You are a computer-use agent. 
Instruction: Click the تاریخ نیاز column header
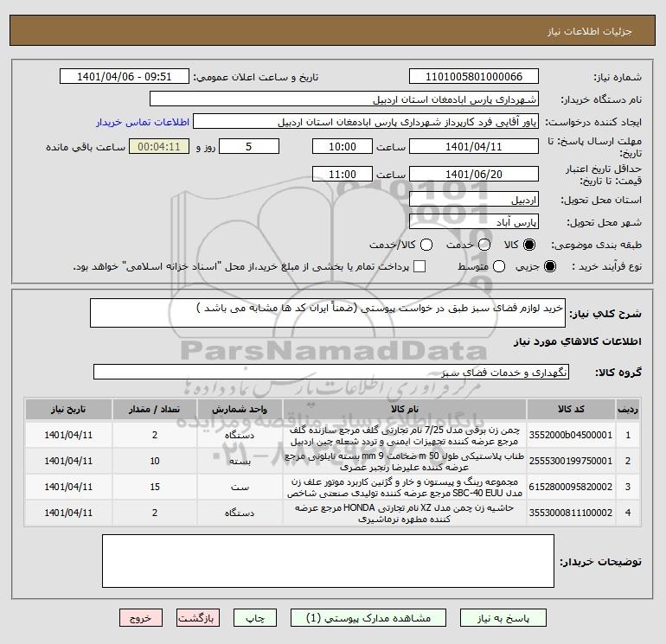click(x=68, y=409)
